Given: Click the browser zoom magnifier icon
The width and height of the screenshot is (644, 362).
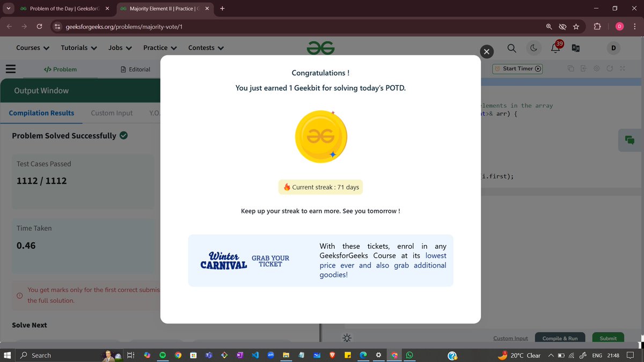Looking at the screenshot, I should 548,26.
